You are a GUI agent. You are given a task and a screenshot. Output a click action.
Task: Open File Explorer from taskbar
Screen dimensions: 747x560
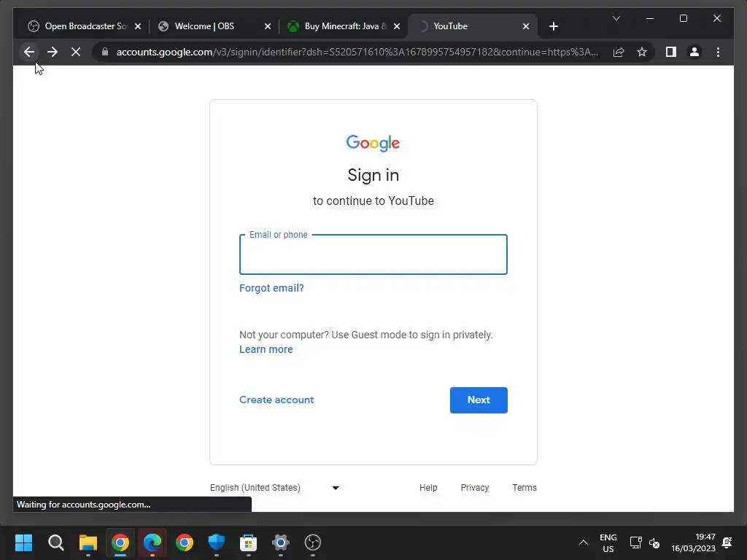88,542
